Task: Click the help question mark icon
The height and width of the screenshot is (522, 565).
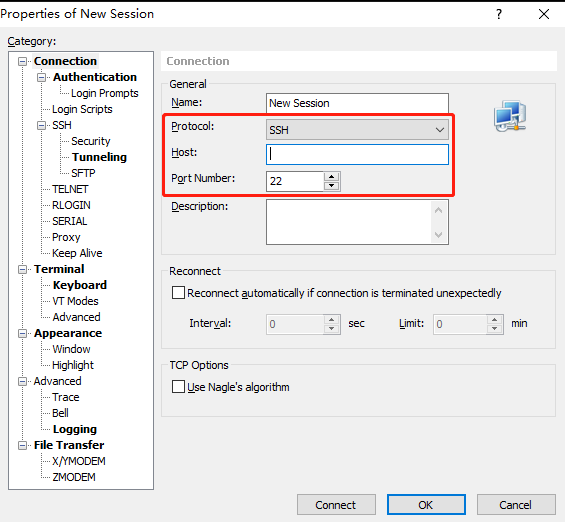Action: click(x=499, y=14)
